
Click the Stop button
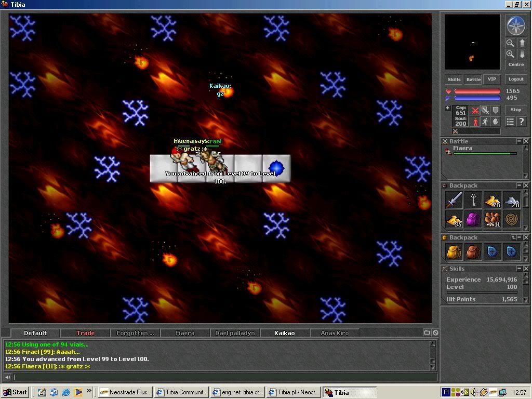point(516,110)
